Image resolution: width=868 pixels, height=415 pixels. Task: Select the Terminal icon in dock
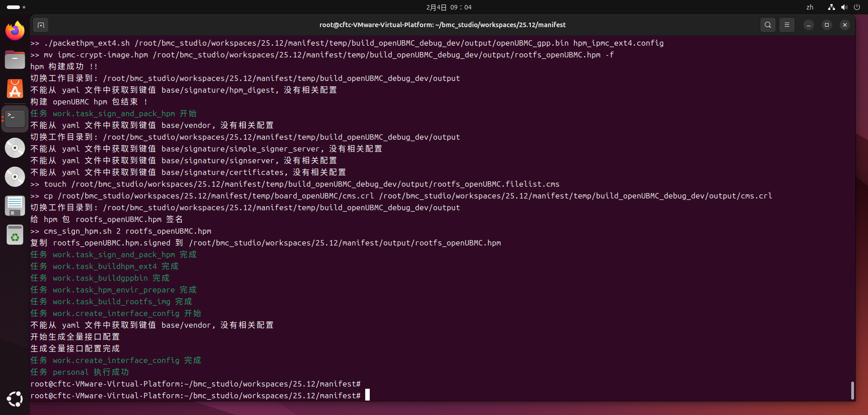click(x=15, y=118)
